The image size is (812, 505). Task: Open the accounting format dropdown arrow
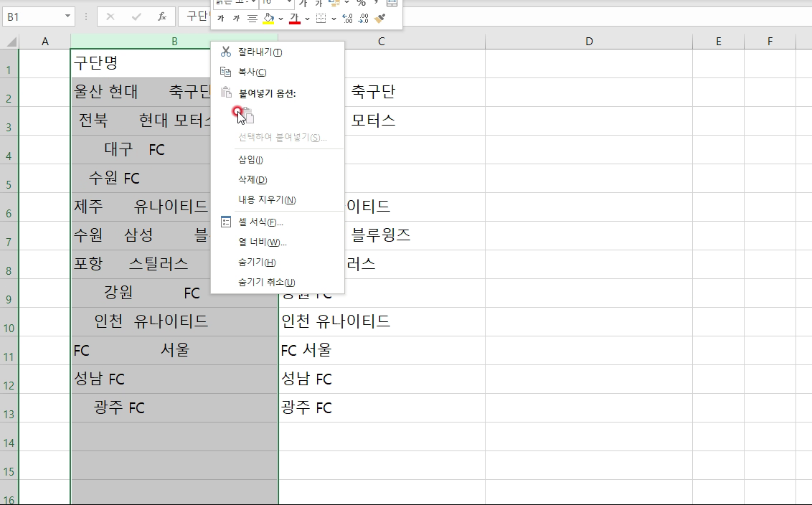(x=346, y=3)
